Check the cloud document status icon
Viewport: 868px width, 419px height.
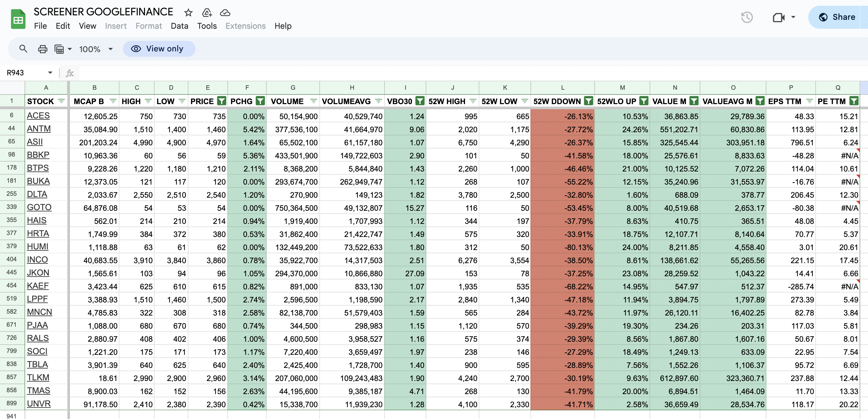[x=225, y=13]
